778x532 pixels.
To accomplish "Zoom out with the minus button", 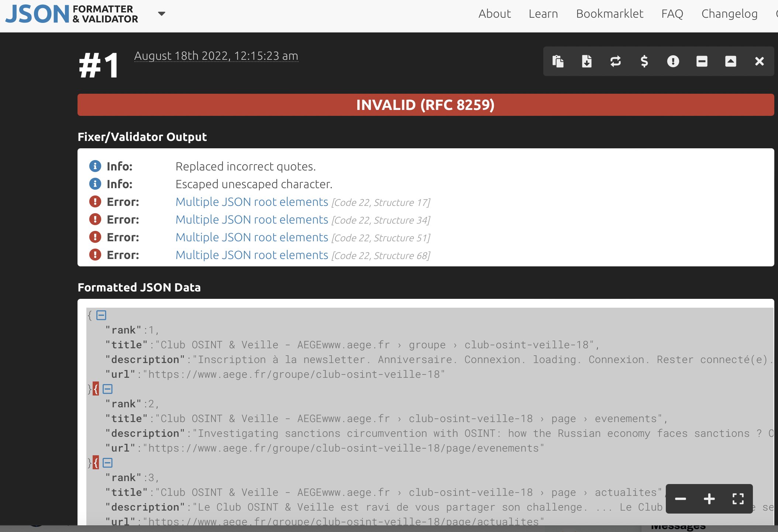I will point(680,499).
